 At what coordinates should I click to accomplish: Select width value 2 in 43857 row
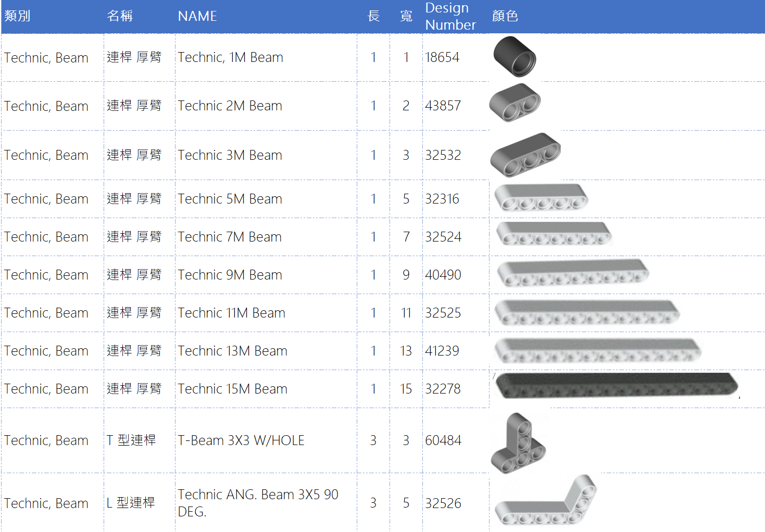406,106
